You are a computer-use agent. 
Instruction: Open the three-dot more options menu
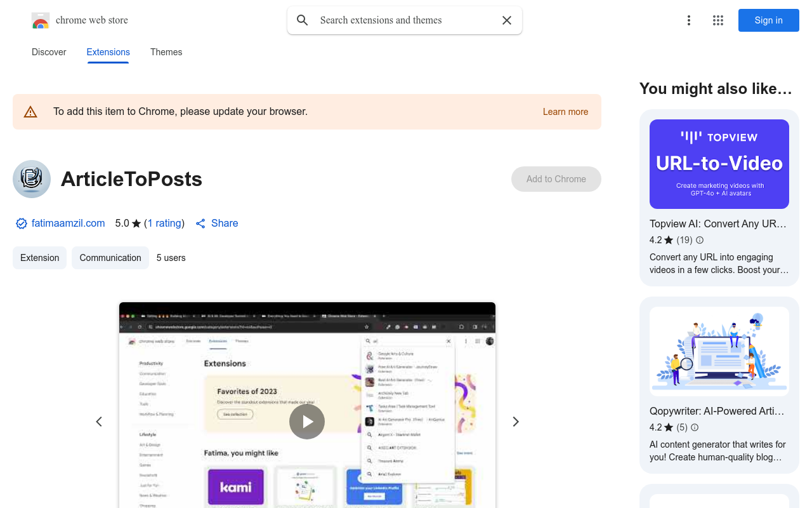[689, 20]
